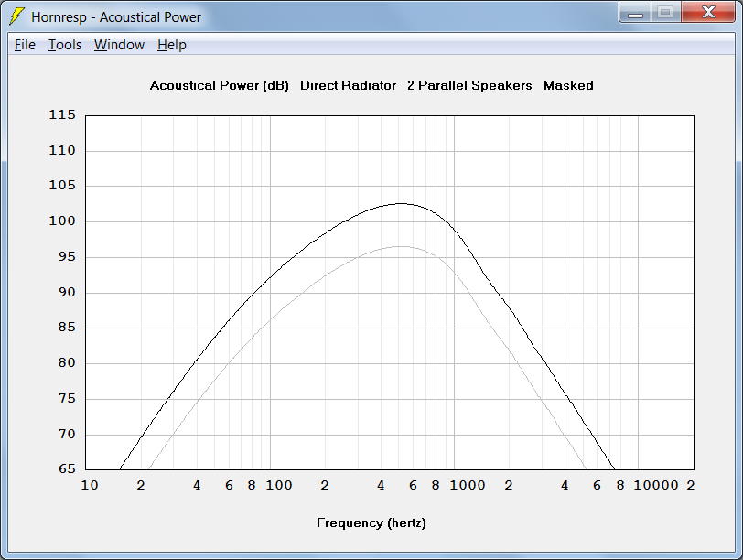Click the 'Direct Radiator' label
This screenshot has height=560, width=743.
coord(348,85)
